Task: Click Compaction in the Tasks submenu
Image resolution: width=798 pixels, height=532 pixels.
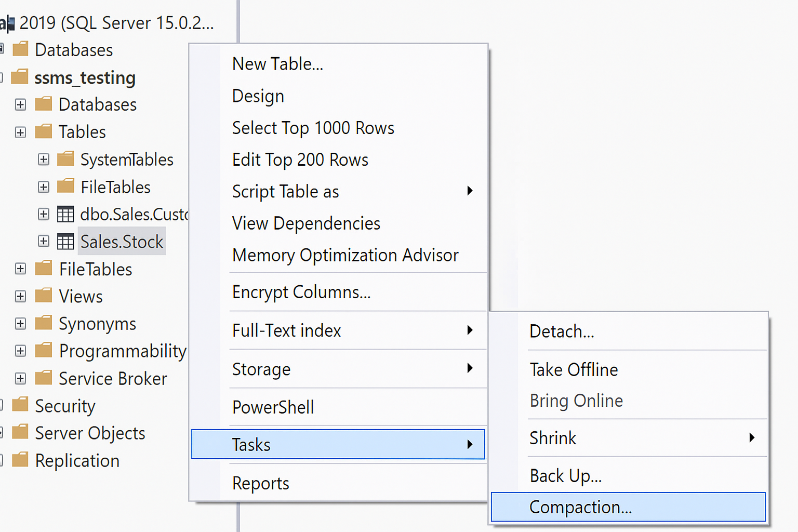Action: (580, 507)
